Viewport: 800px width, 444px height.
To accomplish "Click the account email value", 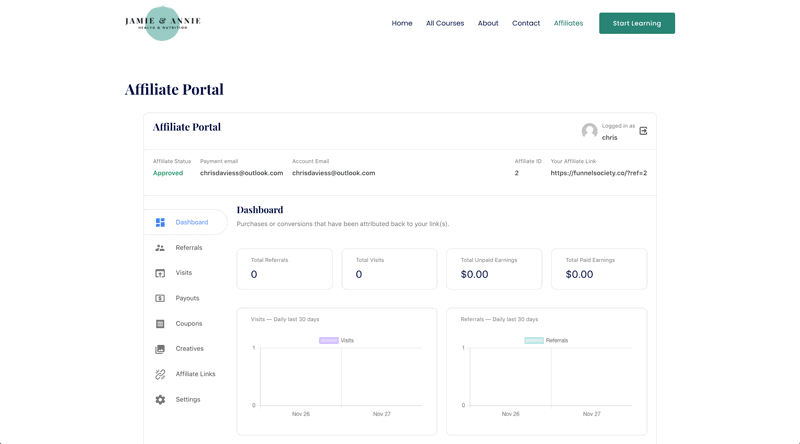I will coord(334,173).
